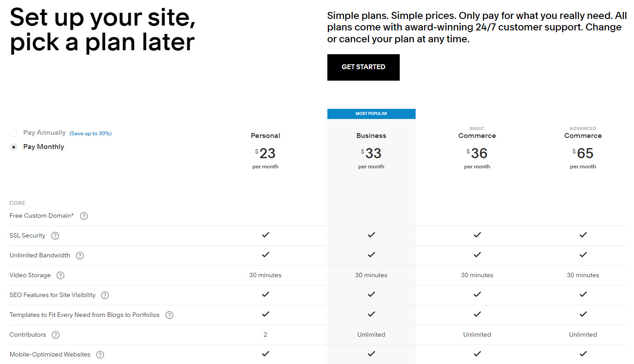
Task: Select the Pay Annually radio button
Action: pyautogui.click(x=14, y=133)
